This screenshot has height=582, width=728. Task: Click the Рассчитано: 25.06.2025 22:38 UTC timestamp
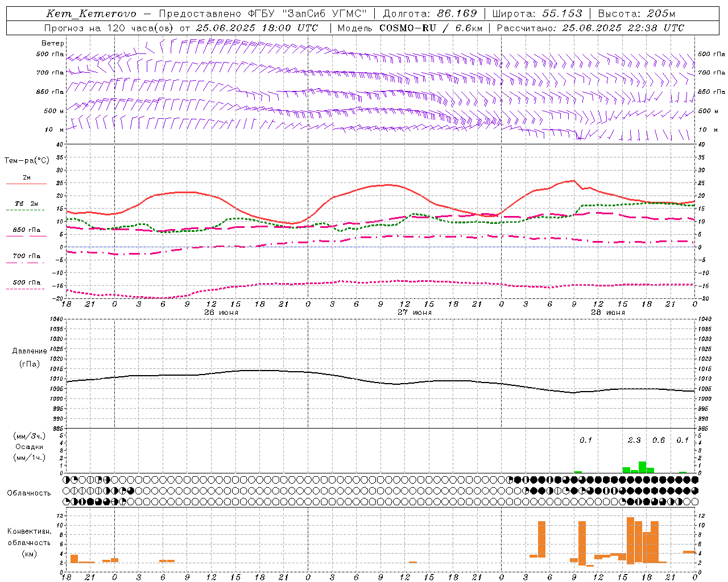[x=590, y=28]
